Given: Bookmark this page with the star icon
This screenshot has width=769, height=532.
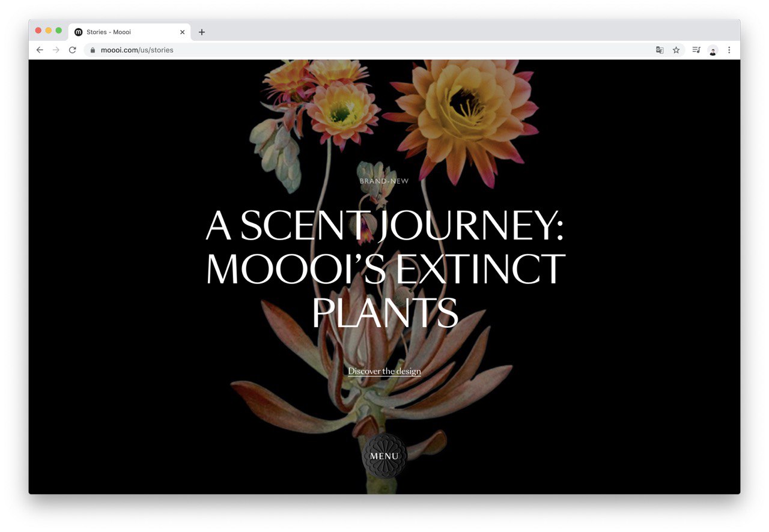Looking at the screenshot, I should [x=676, y=50].
